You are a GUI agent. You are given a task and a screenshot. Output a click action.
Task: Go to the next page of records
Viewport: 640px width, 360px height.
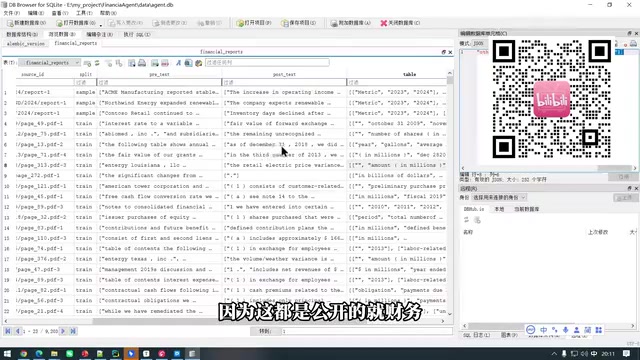[63, 331]
